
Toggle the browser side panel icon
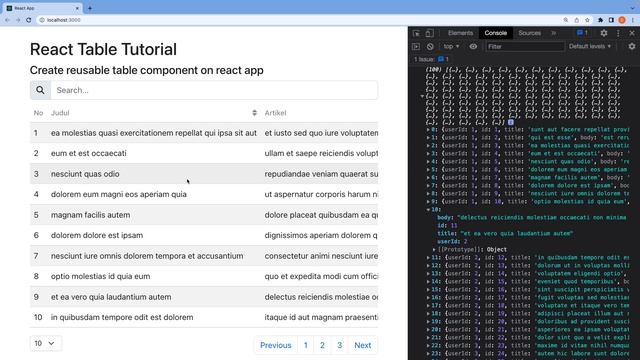(611, 20)
